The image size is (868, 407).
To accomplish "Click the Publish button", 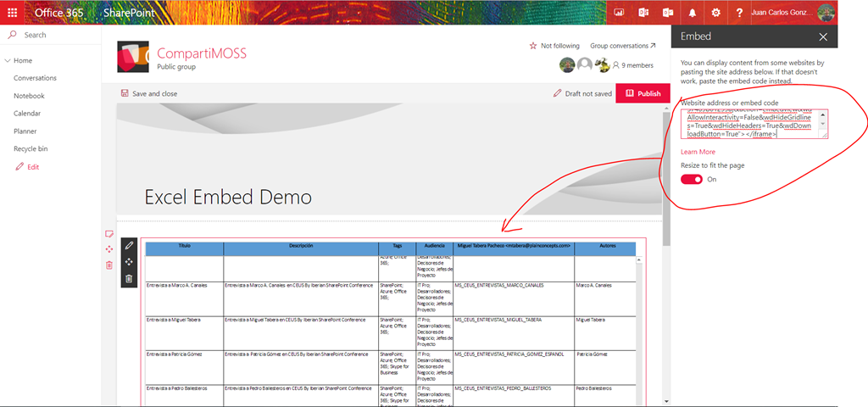I will coord(643,93).
